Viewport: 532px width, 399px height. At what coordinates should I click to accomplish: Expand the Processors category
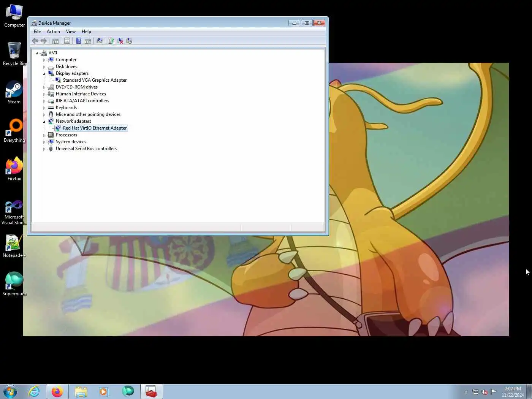44,135
